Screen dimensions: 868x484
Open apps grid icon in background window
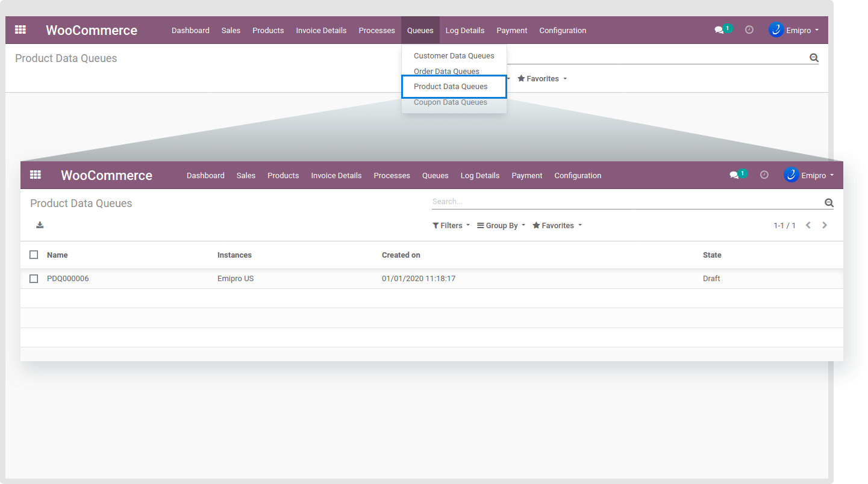coord(20,30)
